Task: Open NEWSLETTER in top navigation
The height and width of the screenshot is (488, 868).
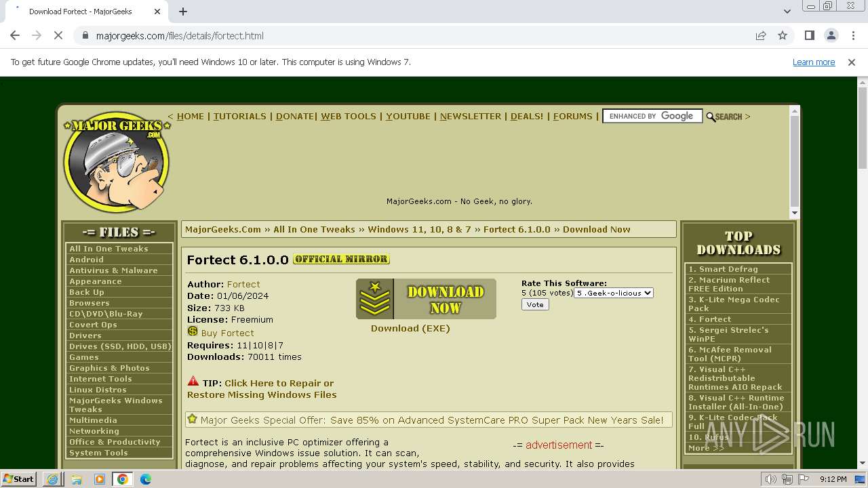Action: [x=471, y=117]
